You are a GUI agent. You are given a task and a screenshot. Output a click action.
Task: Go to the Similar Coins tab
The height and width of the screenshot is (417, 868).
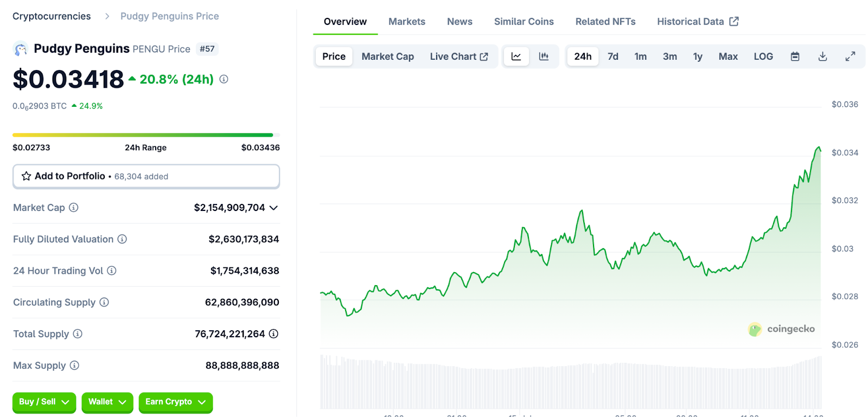[524, 22]
